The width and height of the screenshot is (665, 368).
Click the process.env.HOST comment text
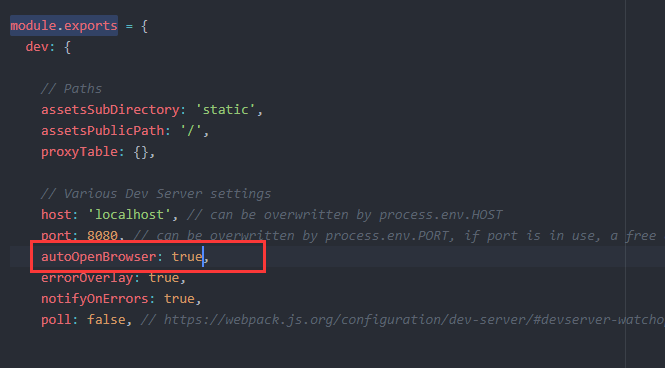pyautogui.click(x=441, y=215)
